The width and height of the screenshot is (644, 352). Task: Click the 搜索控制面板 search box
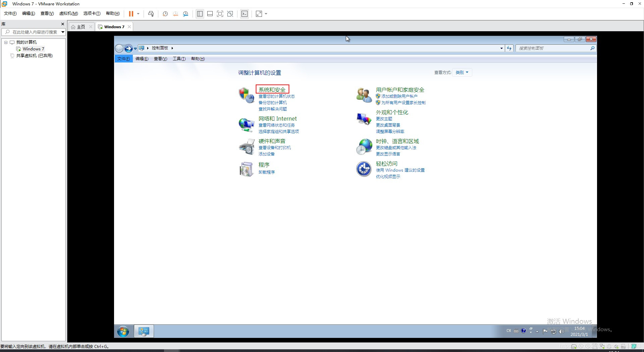(553, 48)
